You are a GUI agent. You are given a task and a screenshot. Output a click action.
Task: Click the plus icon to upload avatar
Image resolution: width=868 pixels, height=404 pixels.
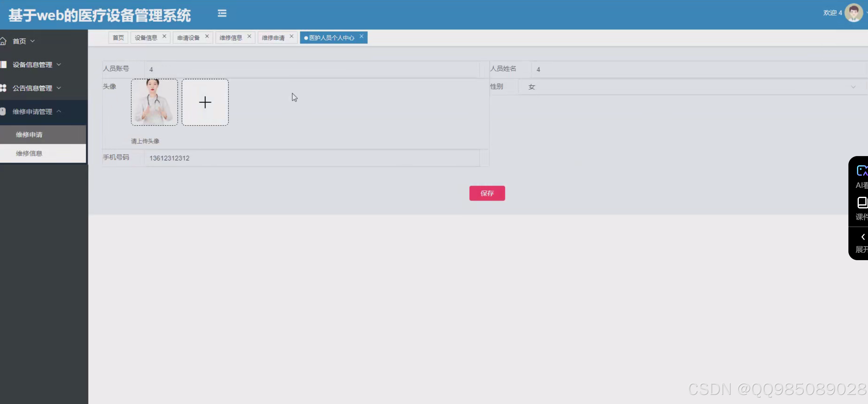(x=205, y=103)
